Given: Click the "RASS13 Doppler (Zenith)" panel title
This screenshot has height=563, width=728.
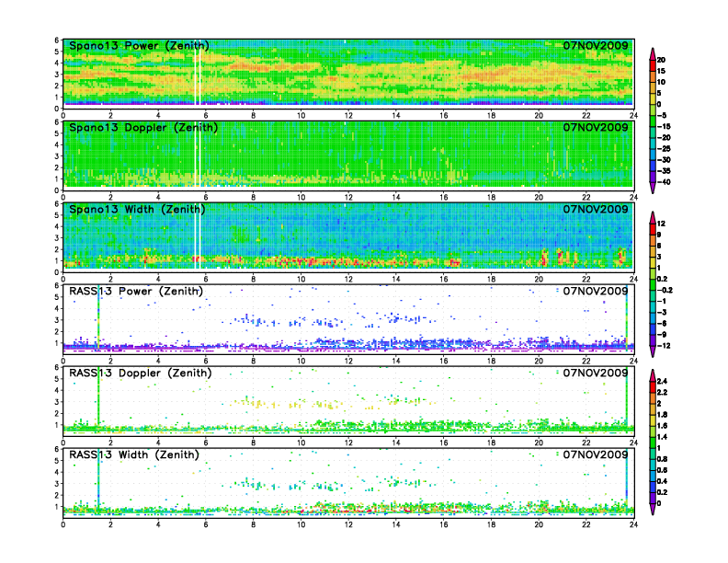Looking at the screenshot, I should [x=141, y=373].
